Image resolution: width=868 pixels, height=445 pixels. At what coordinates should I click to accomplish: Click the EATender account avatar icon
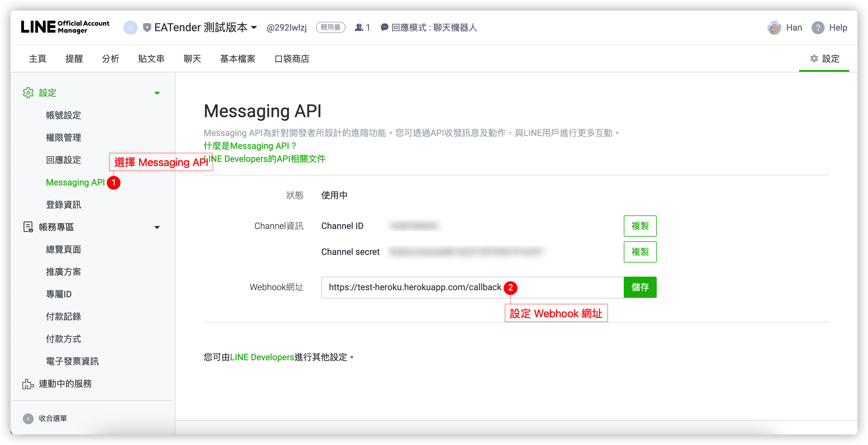point(130,28)
